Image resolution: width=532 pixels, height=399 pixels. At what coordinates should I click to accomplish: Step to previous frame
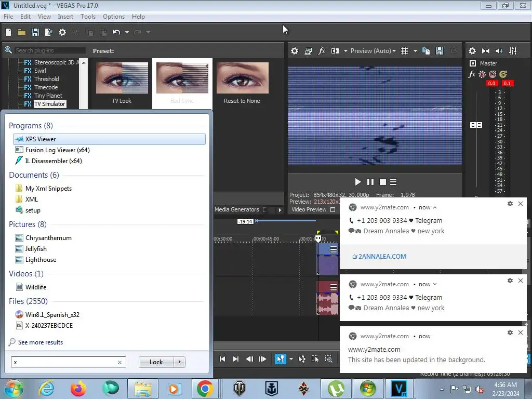[x=249, y=359]
